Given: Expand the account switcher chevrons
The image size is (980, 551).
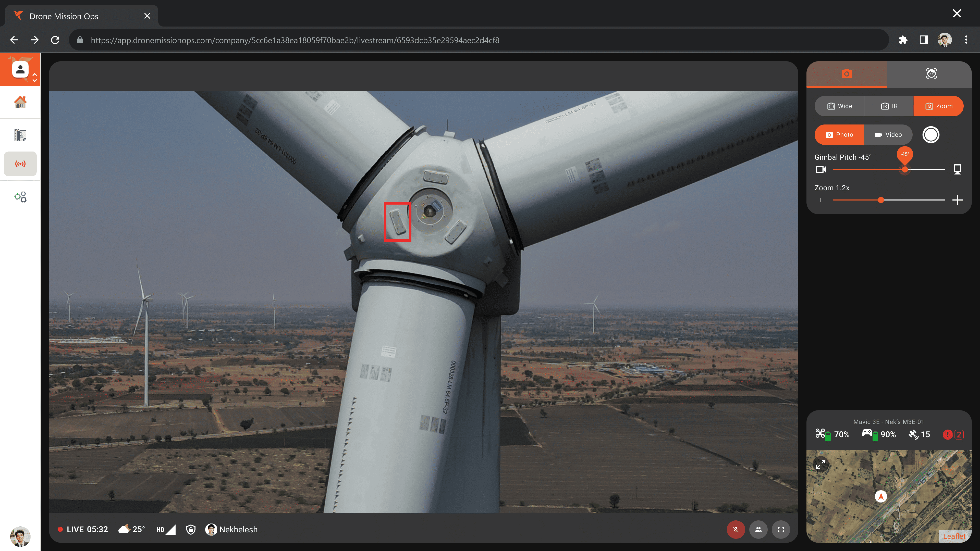Looking at the screenshot, I should coord(35,77).
